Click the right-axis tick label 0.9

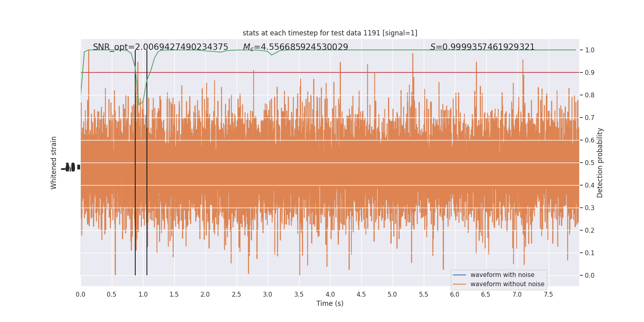pyautogui.click(x=590, y=73)
